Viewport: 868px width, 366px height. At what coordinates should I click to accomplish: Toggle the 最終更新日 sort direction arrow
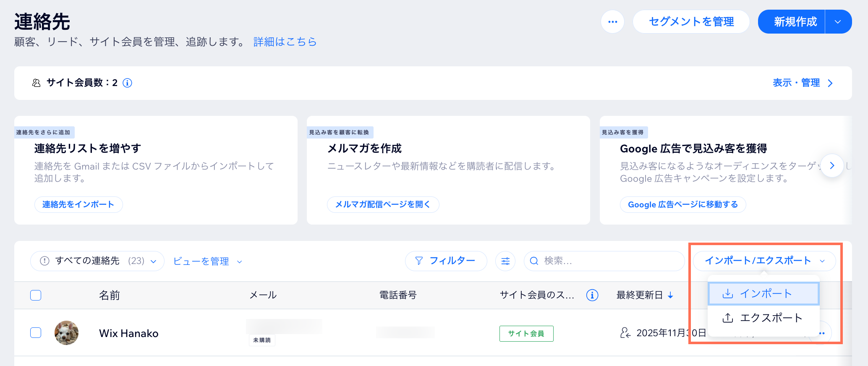point(670,295)
